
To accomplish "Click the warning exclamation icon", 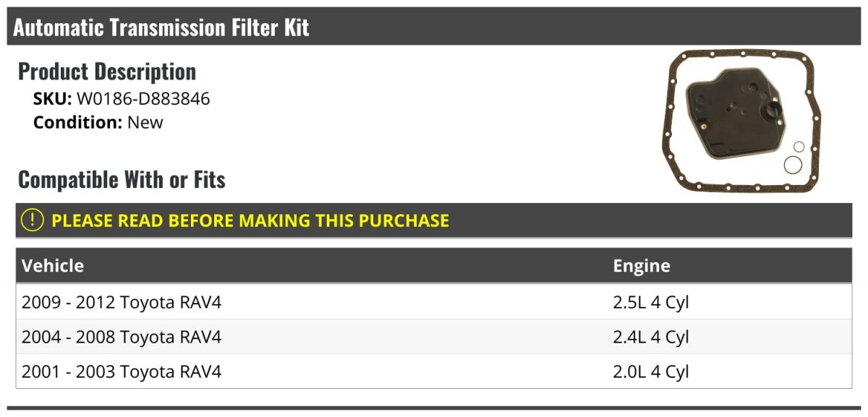I will 33,220.
